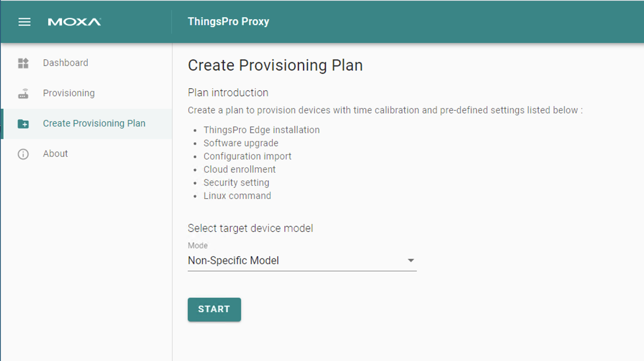Screen dimensions: 644x361
Task: Go to the Dashboard page
Action: [x=86, y=63]
